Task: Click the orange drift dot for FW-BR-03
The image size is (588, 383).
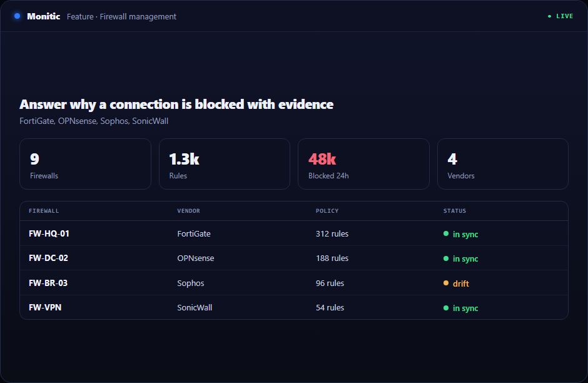Action: (x=446, y=283)
